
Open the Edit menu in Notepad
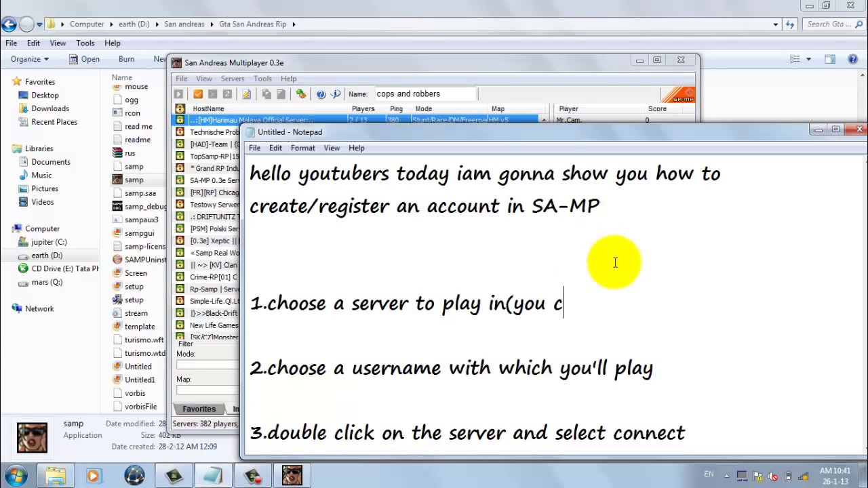[x=275, y=148]
